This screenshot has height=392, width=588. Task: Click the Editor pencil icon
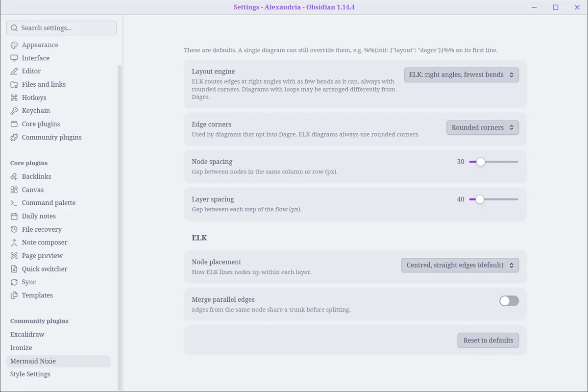(x=14, y=72)
